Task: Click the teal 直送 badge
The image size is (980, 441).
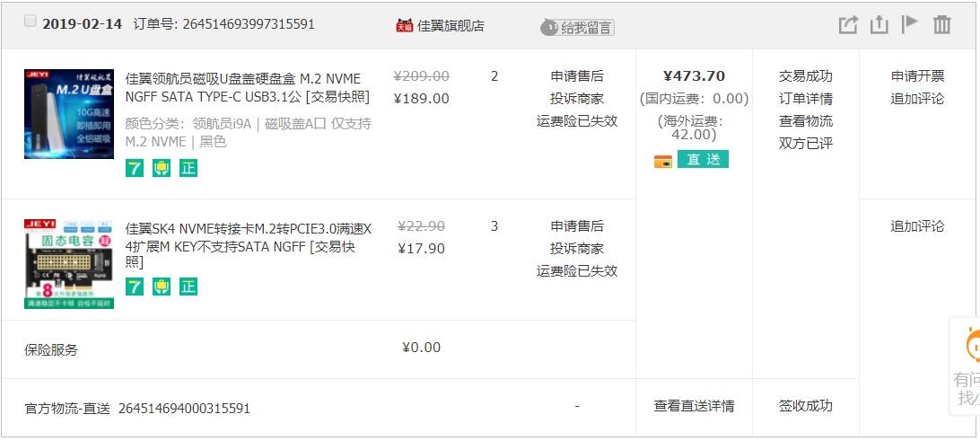Action: click(703, 160)
